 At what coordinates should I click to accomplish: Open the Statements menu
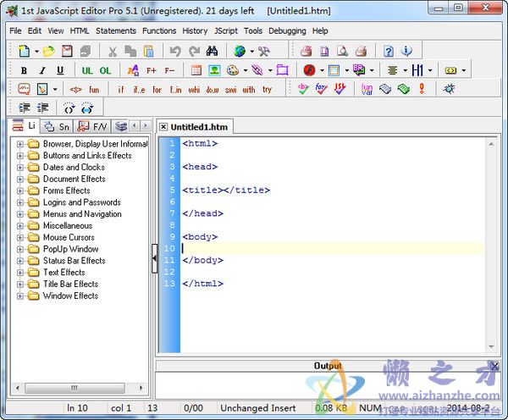tap(116, 30)
